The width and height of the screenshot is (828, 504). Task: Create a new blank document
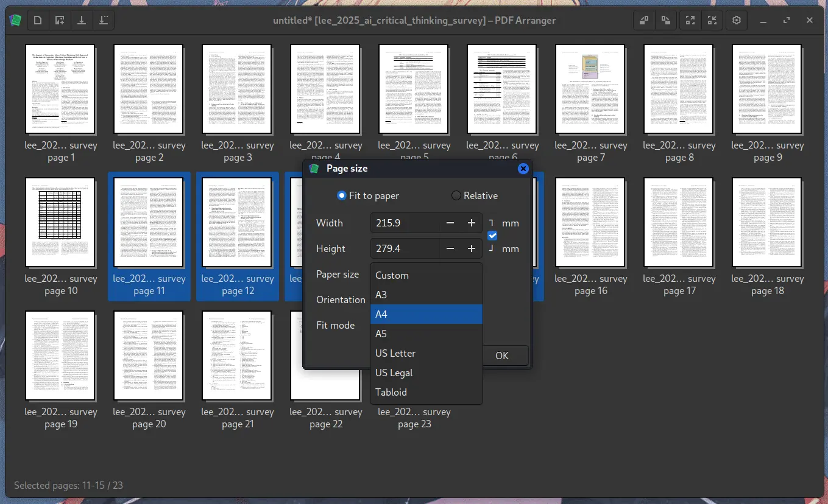(37, 20)
